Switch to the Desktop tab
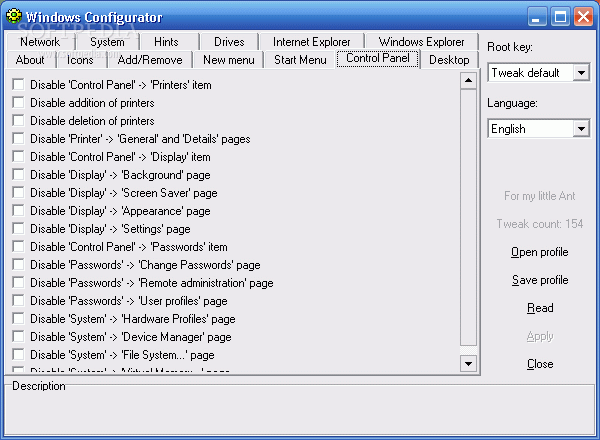The image size is (600, 440). coord(449,60)
